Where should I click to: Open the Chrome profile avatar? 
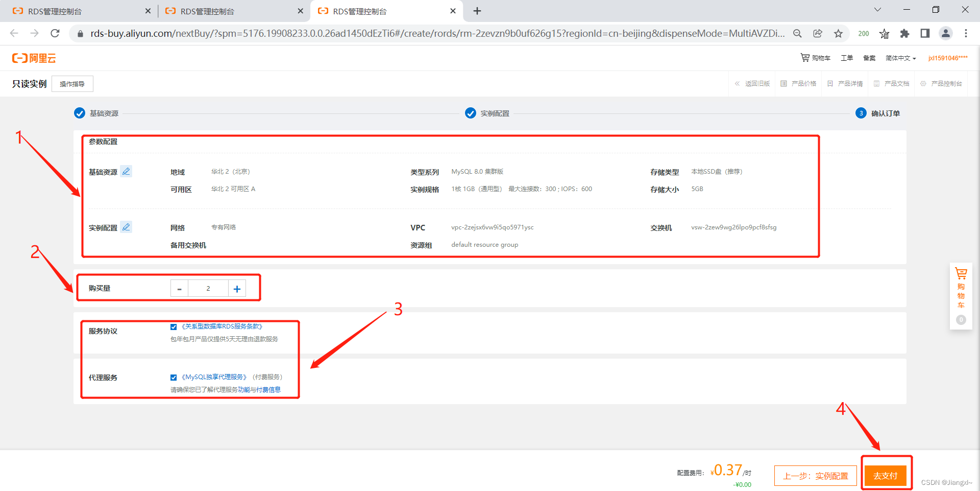946,33
